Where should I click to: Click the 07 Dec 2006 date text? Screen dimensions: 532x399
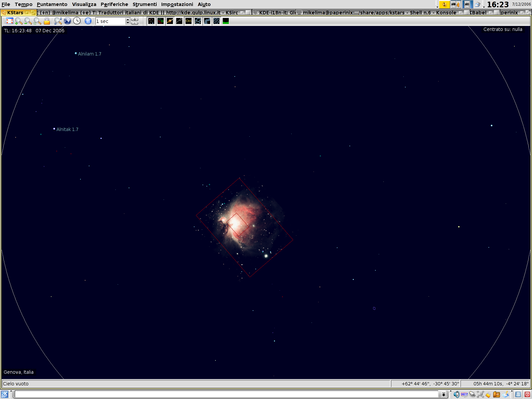[50, 31]
